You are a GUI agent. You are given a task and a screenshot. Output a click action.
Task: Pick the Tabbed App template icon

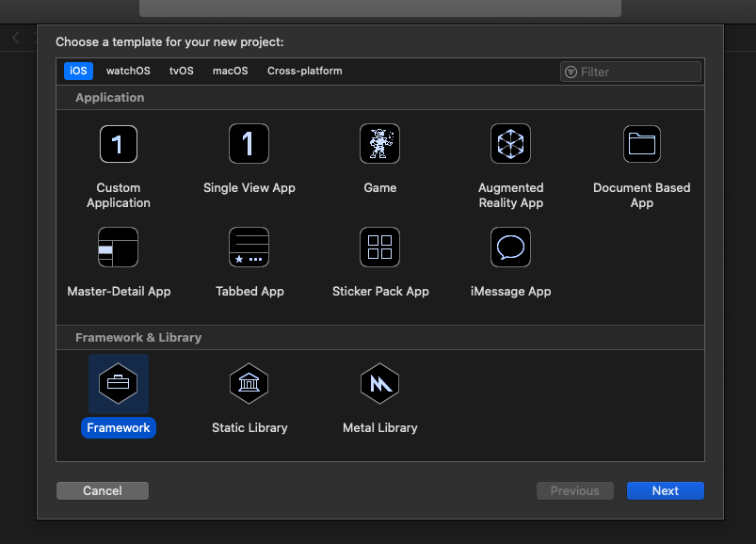(x=249, y=248)
